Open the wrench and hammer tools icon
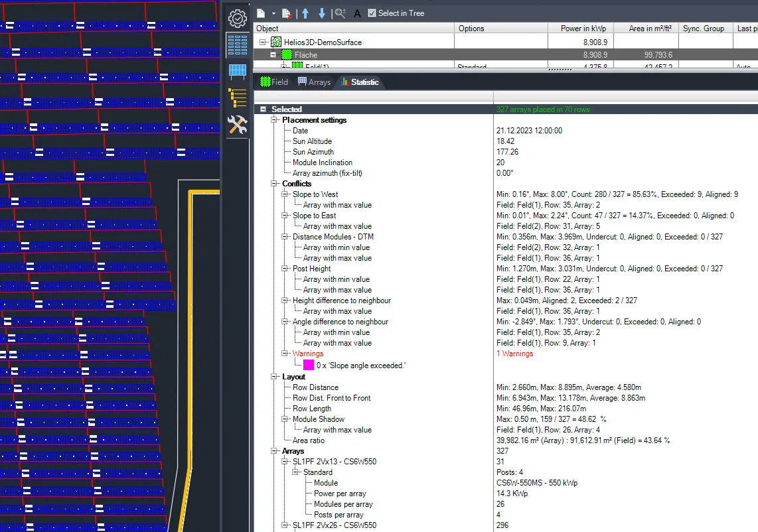This screenshot has width=758, height=532. point(237,125)
